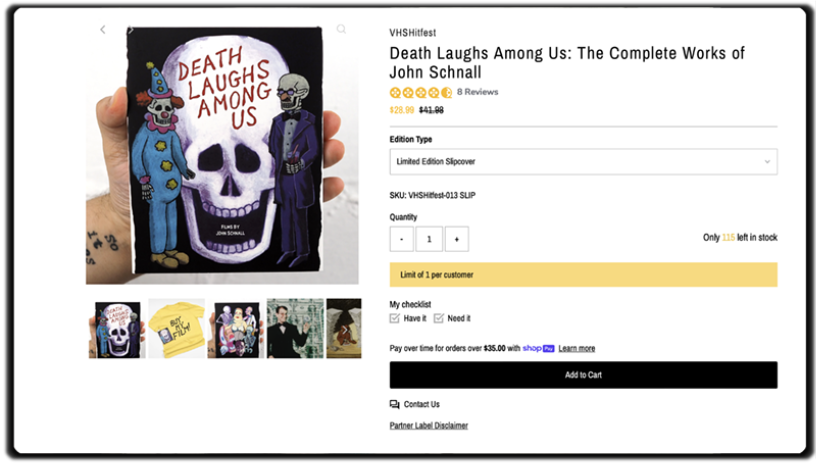Open the Edition Type dropdown
Image resolution: width=816 pixels, height=464 pixels.
tap(582, 161)
